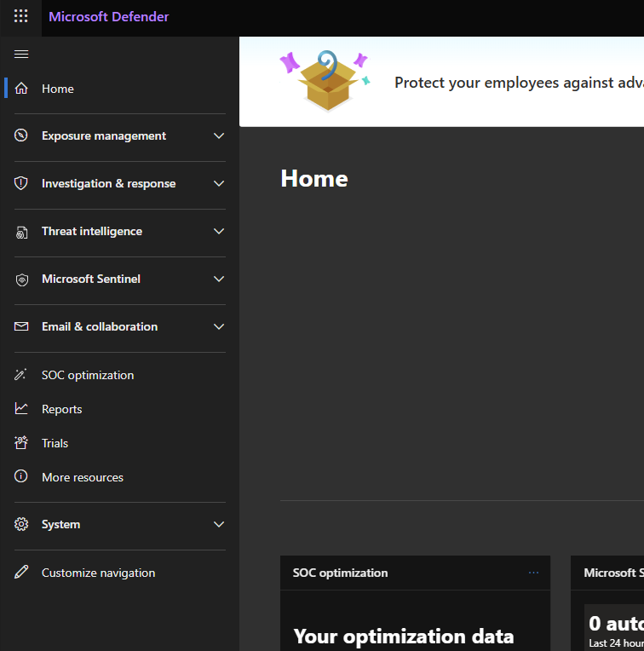Click the Microsoft Defender title link

click(109, 16)
